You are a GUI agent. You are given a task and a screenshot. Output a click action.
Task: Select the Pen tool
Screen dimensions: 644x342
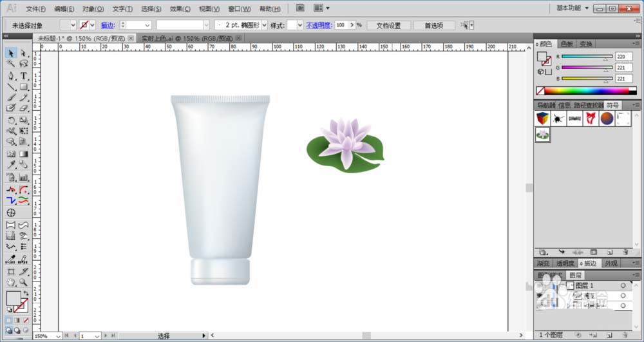point(11,76)
